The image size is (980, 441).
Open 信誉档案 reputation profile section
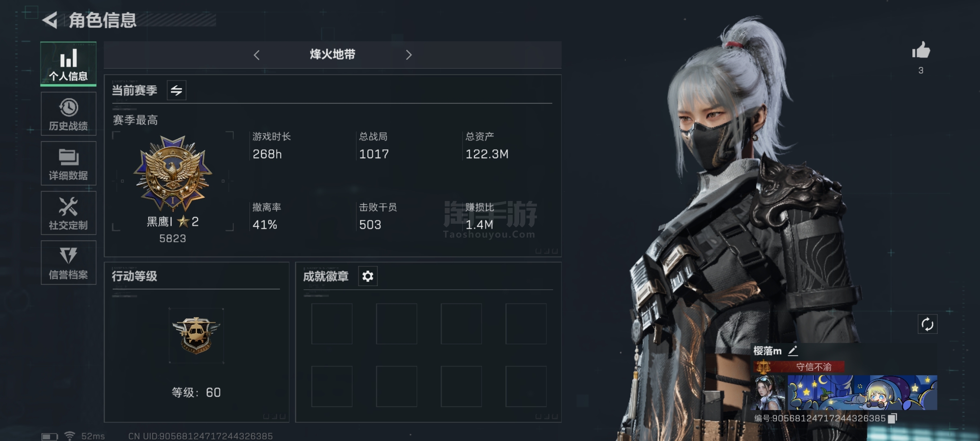[69, 262]
